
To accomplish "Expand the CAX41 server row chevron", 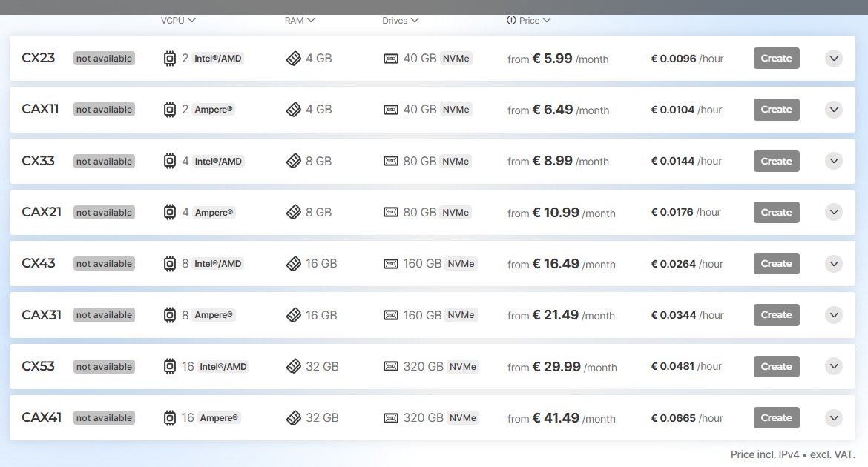I will [x=834, y=418].
